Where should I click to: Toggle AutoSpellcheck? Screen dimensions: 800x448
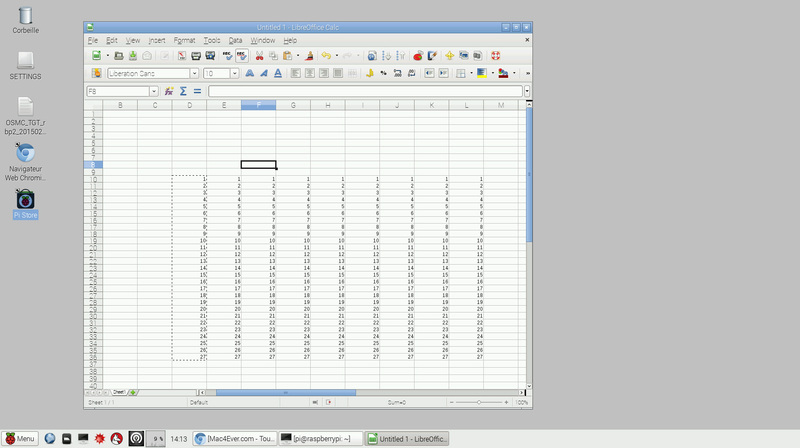coord(241,56)
